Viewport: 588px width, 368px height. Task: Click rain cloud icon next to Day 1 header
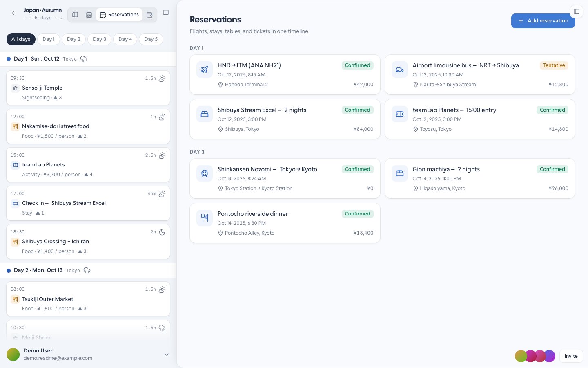point(84,59)
